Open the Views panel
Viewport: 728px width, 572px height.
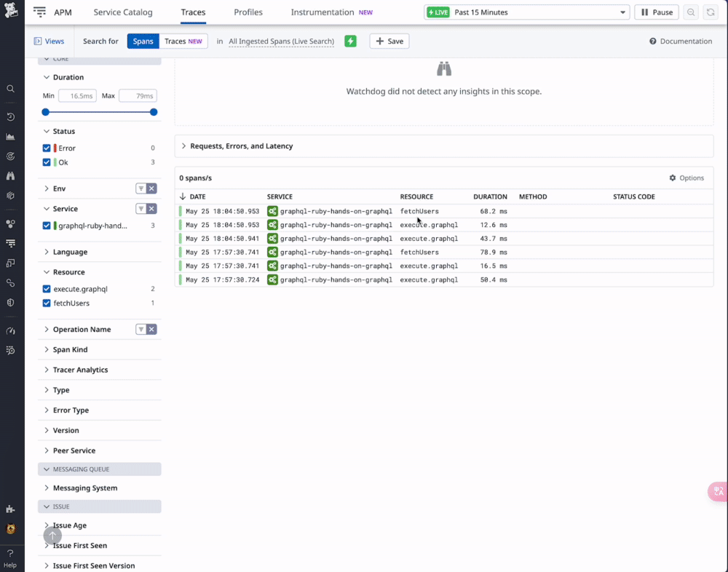(x=50, y=41)
